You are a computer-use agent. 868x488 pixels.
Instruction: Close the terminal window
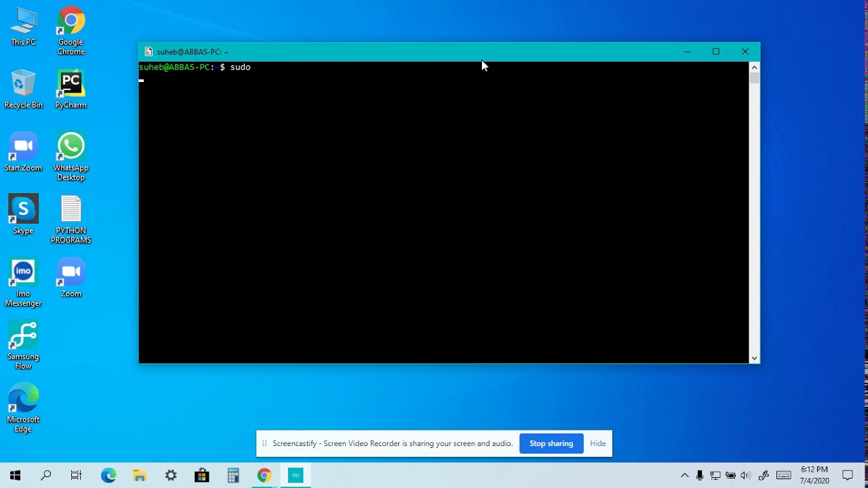(x=745, y=52)
